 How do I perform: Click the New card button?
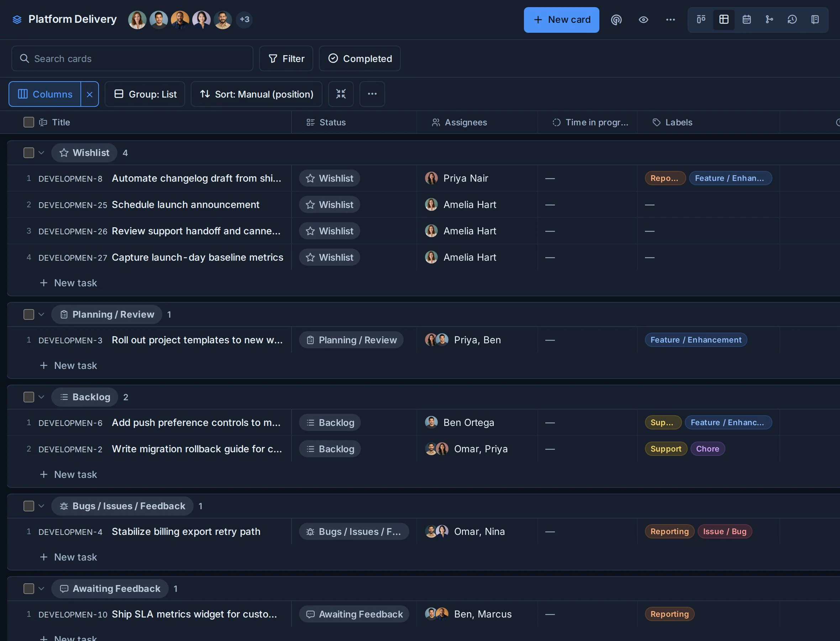[x=561, y=20]
